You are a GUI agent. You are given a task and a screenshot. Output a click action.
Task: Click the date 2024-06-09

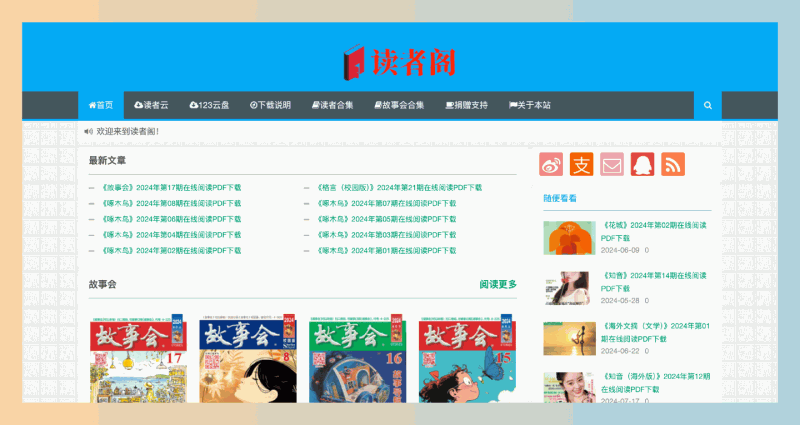tap(620, 251)
